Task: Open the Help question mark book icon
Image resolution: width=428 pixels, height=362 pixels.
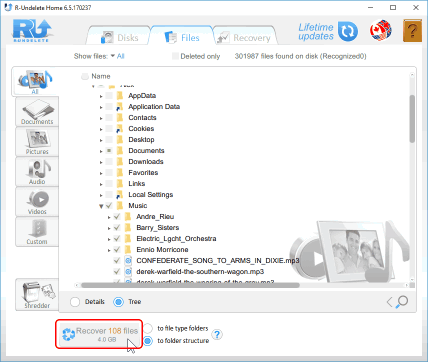Action: 412,31
